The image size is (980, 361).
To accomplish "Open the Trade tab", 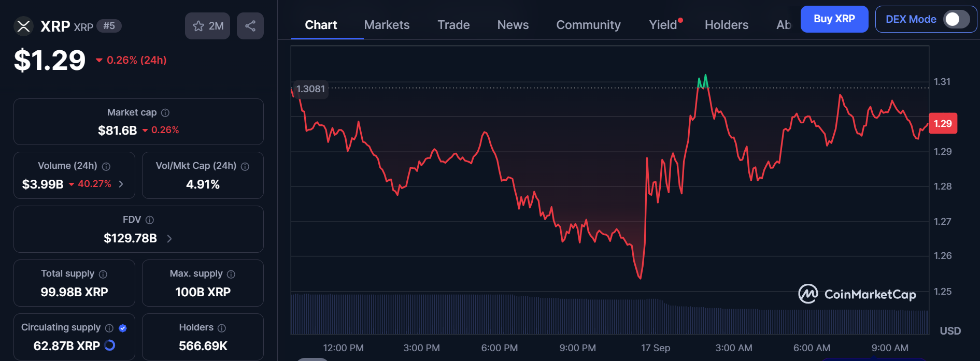I will 453,25.
